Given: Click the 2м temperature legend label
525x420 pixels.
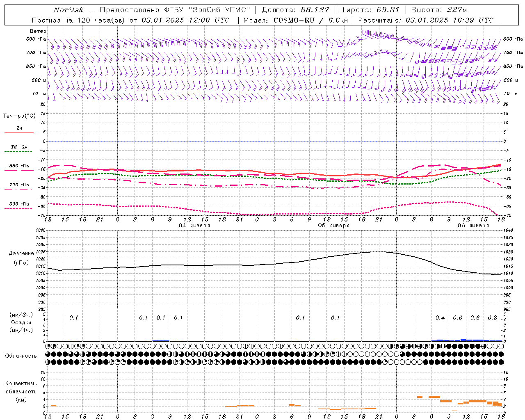Looking at the screenshot, I should (x=19, y=128).
